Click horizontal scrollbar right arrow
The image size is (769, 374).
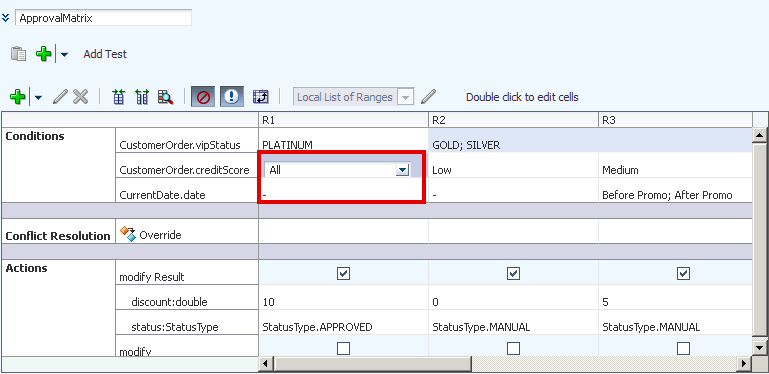click(744, 364)
